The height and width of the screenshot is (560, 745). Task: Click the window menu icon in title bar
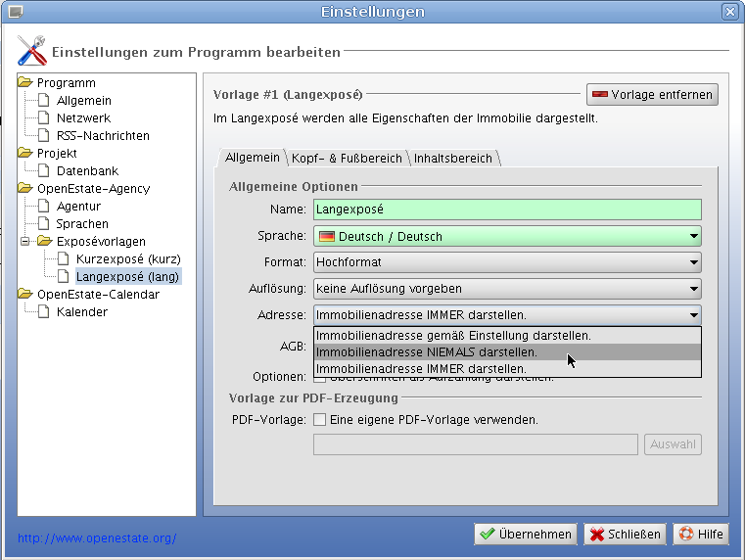(x=15, y=12)
